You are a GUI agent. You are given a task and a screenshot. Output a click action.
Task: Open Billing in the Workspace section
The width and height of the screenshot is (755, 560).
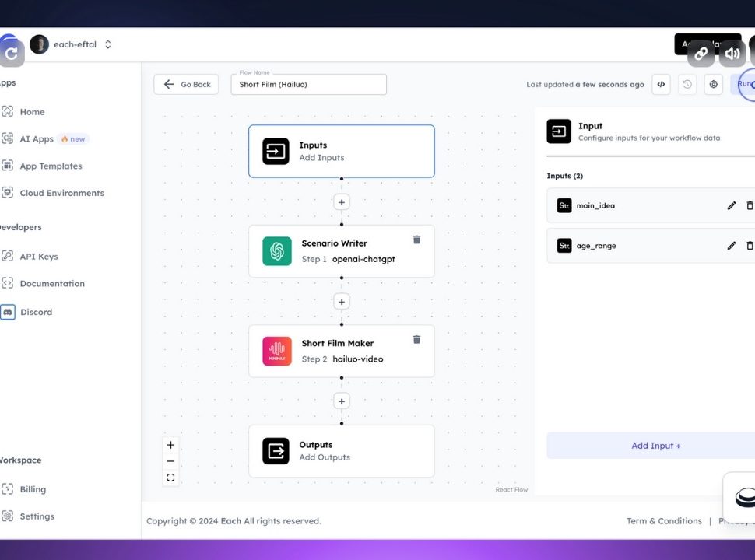(33, 489)
